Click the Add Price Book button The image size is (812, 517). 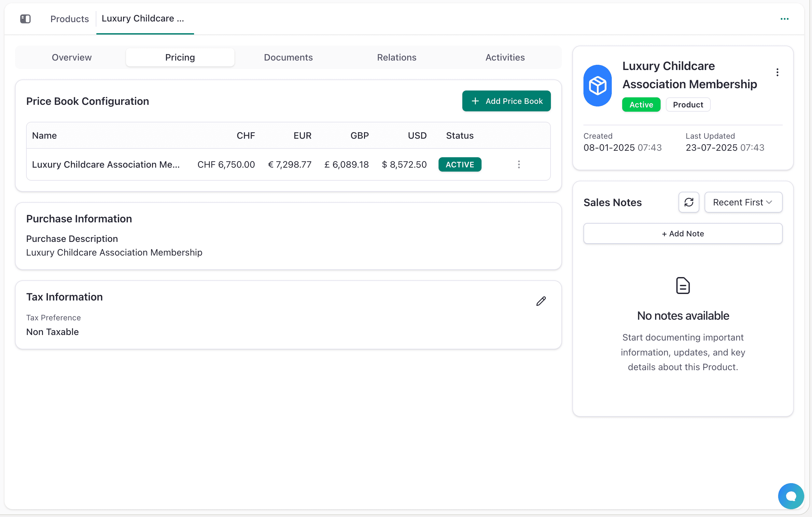click(x=506, y=101)
